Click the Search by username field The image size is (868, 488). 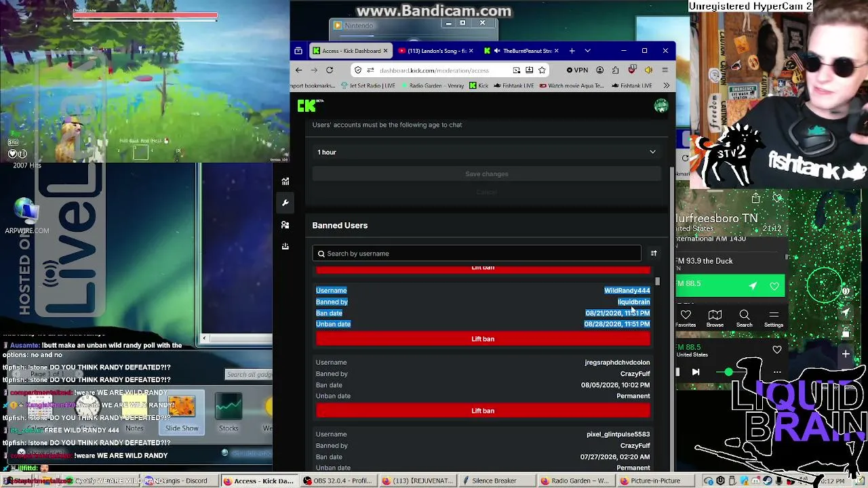click(x=477, y=253)
